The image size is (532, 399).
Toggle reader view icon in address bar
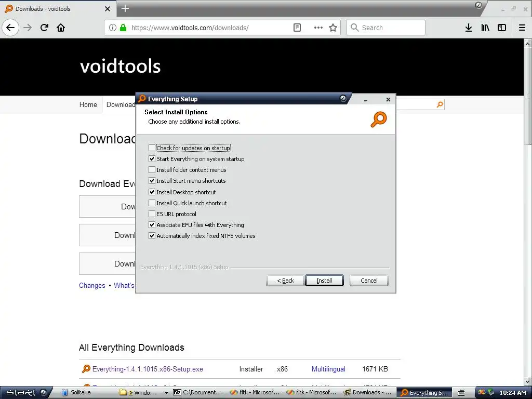297,28
